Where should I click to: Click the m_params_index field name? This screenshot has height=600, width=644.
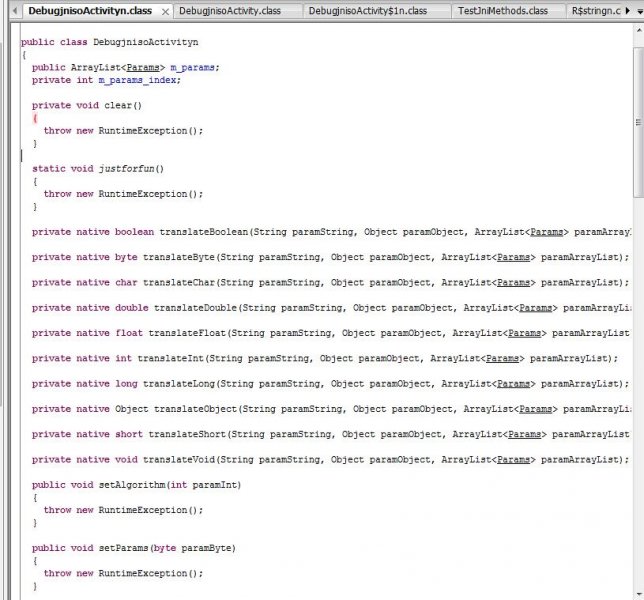137,80
